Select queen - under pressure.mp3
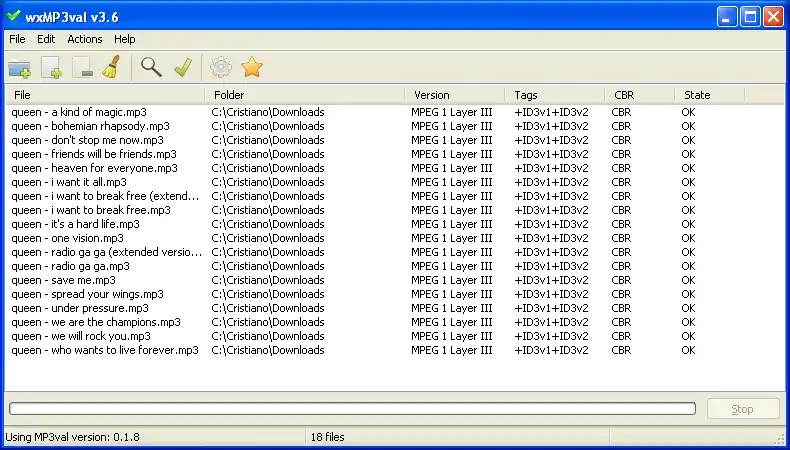 coord(80,308)
